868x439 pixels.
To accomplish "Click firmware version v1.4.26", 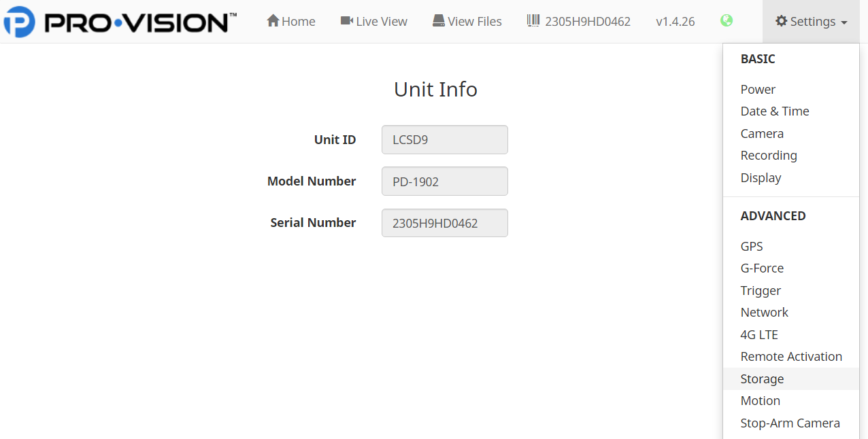I will click(675, 22).
